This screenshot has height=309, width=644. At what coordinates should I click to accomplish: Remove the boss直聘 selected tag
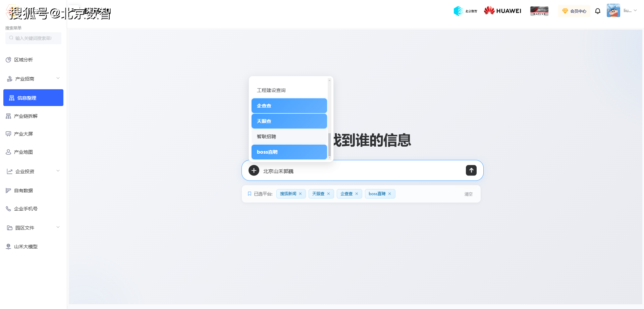[390, 194]
